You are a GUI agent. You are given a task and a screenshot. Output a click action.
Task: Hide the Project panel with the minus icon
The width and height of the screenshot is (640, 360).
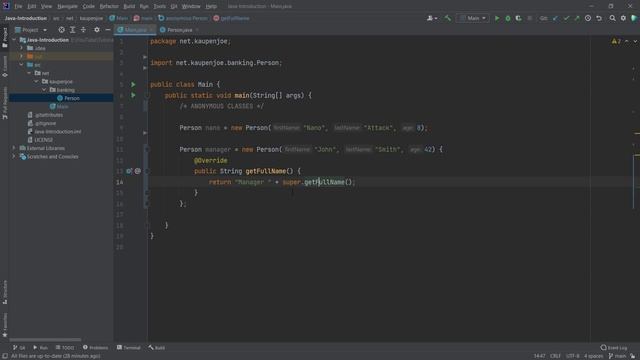coord(108,30)
